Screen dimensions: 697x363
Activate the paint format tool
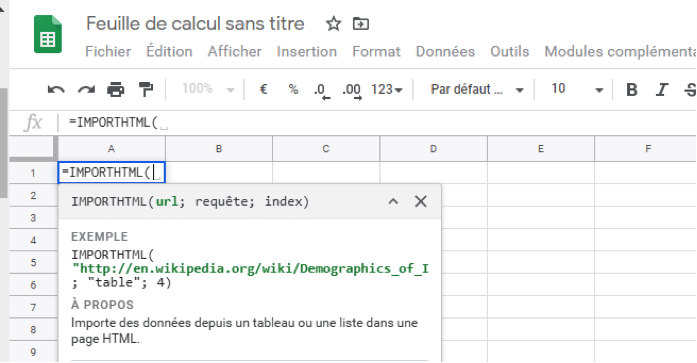[146, 90]
